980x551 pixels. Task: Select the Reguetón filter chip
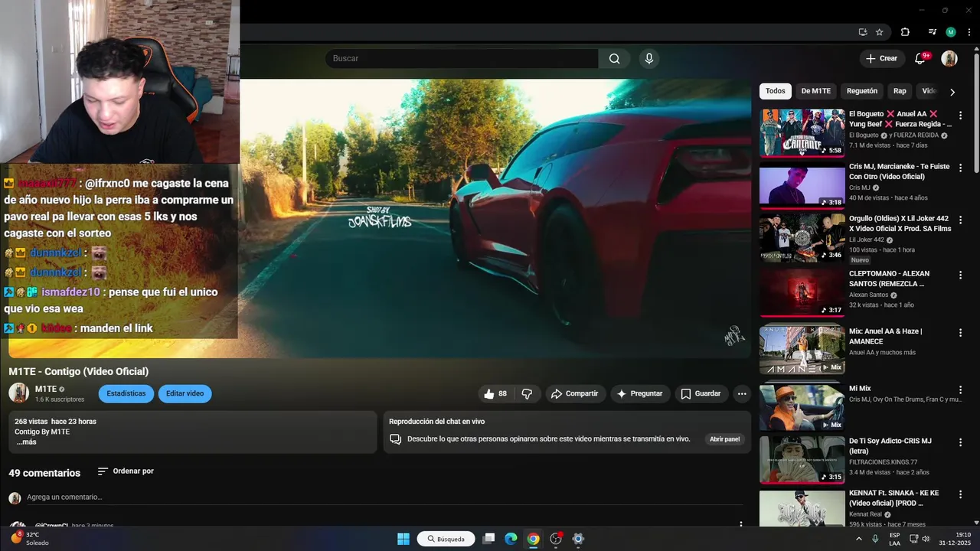point(862,91)
